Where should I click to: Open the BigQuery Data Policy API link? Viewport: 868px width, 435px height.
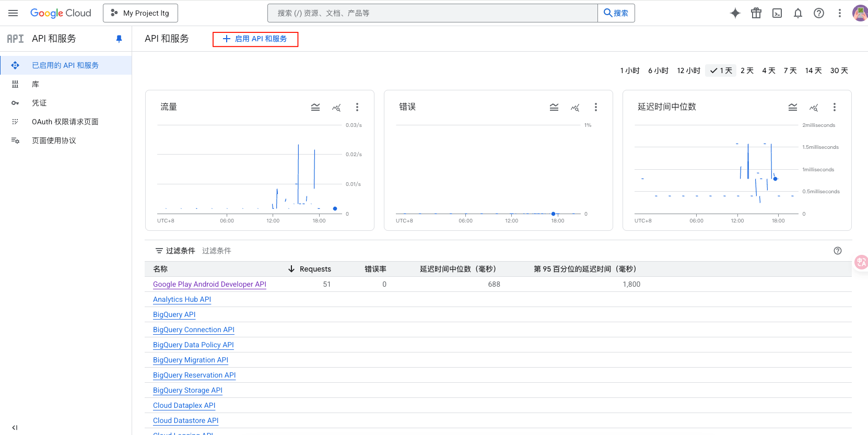click(x=193, y=345)
